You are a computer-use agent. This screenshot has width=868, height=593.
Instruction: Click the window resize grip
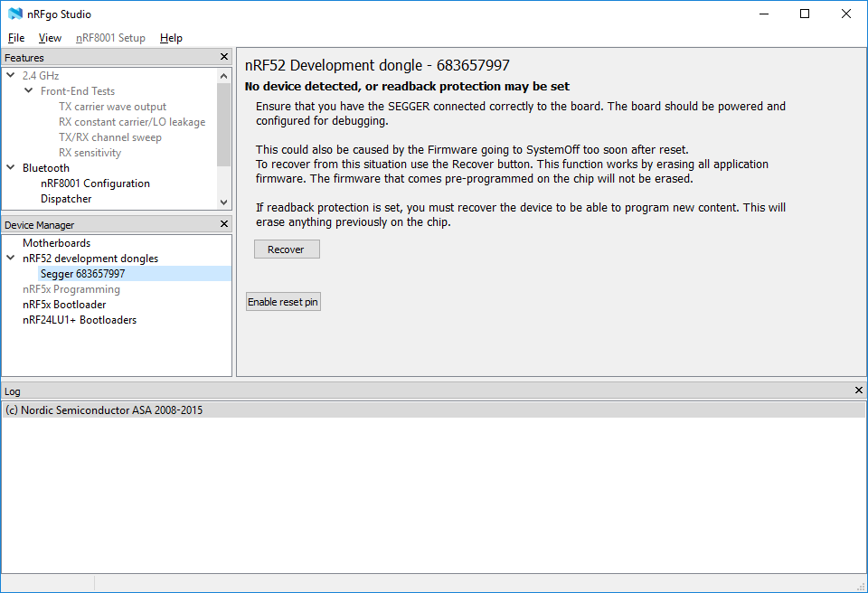[x=861, y=587]
